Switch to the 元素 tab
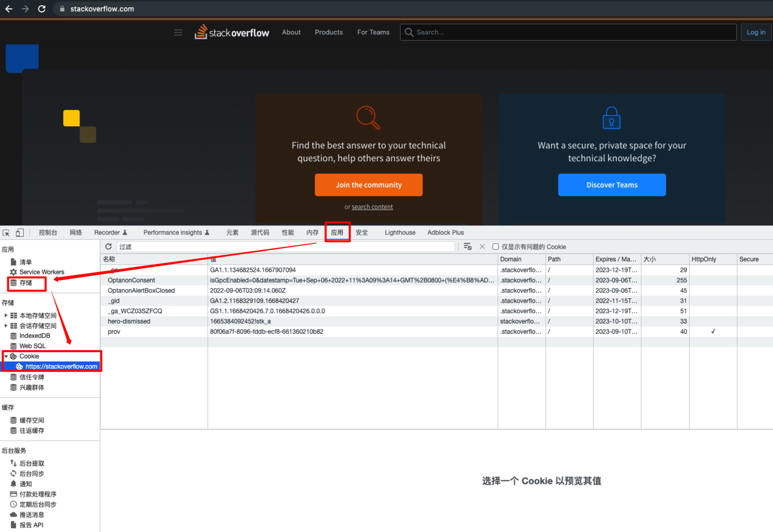 pos(232,233)
